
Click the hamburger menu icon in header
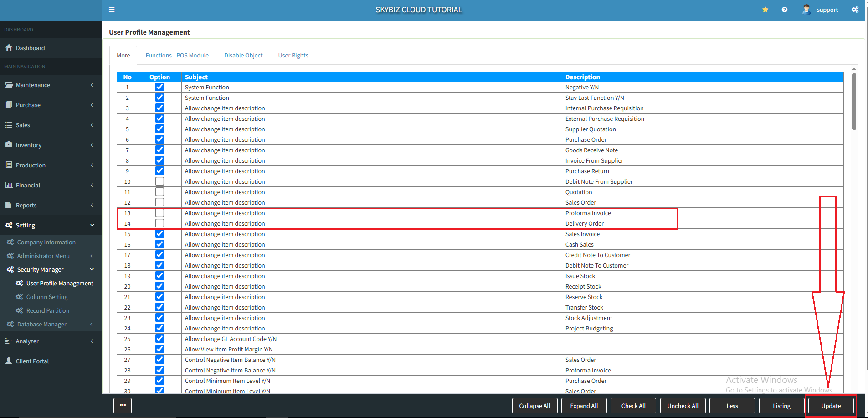point(112,10)
